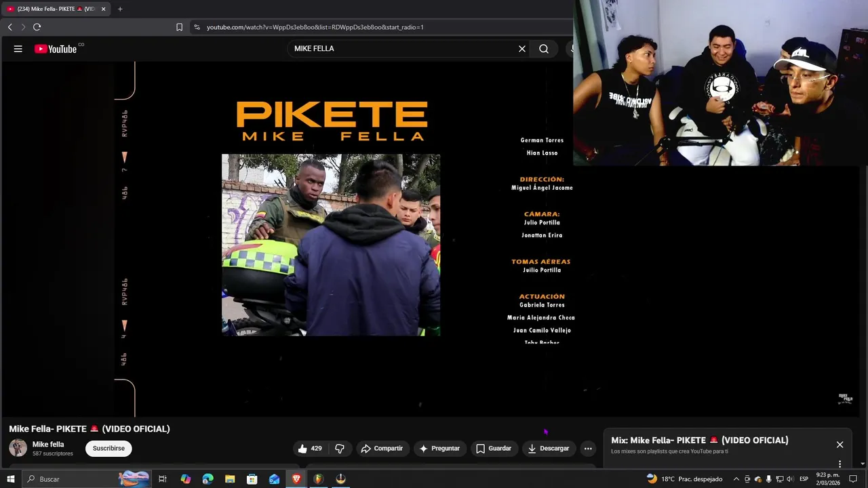This screenshot has width=868, height=488.
Task: Like the video with 429 likes
Action: 310,448
